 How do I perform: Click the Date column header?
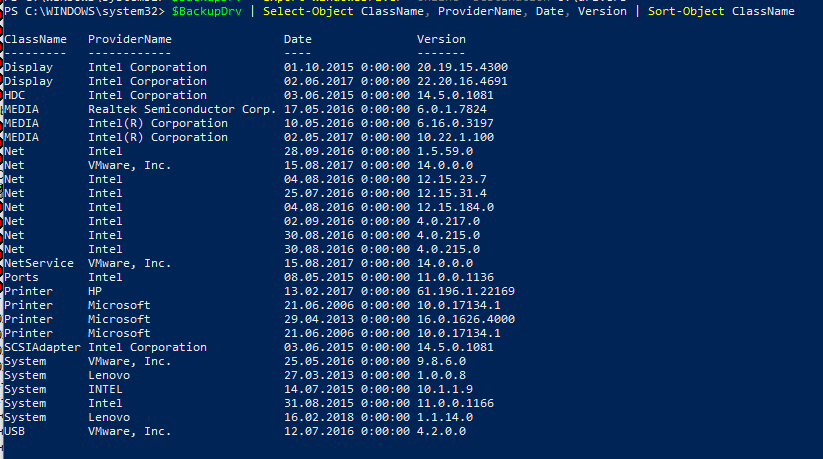tap(298, 39)
